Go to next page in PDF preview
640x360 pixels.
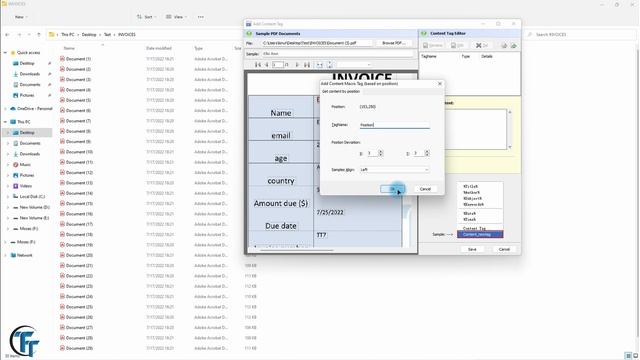[297, 64]
